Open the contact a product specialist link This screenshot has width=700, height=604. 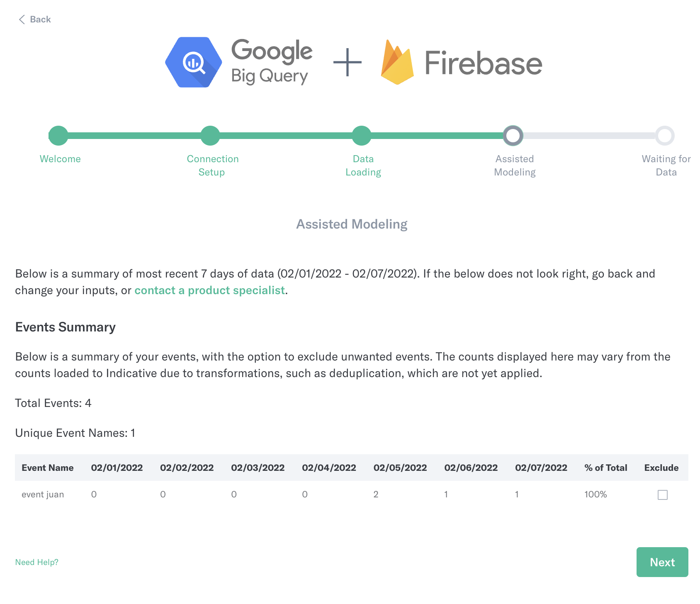pos(210,290)
